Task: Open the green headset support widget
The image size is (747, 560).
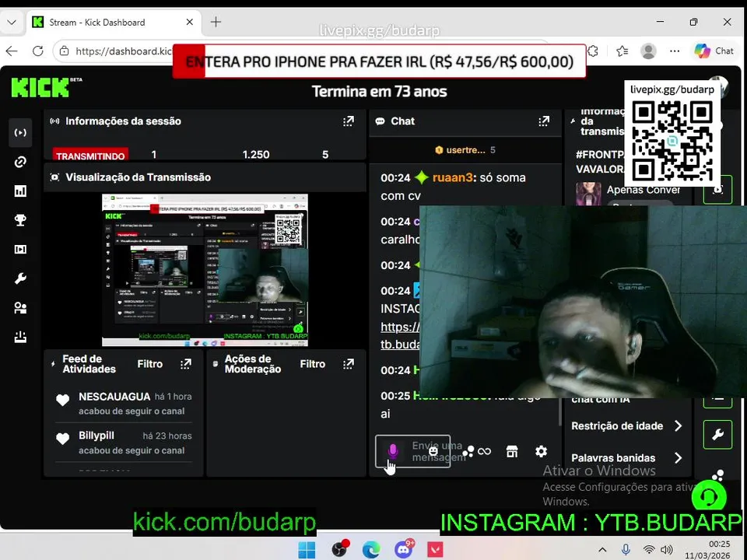Action: (709, 498)
